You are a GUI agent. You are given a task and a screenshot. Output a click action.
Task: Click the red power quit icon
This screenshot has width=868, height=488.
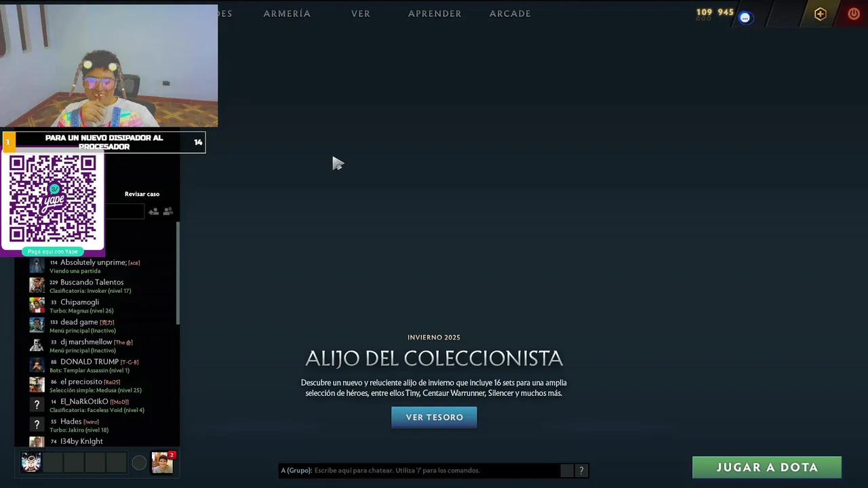click(854, 14)
